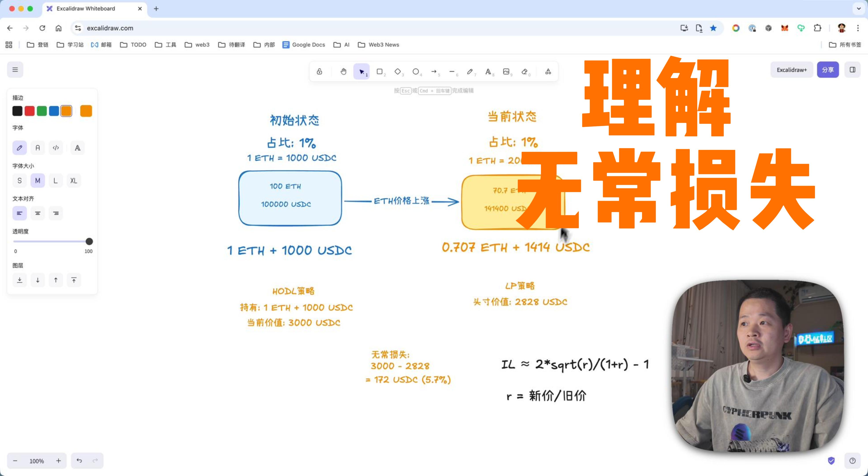Choose the XL font size

pos(73,181)
